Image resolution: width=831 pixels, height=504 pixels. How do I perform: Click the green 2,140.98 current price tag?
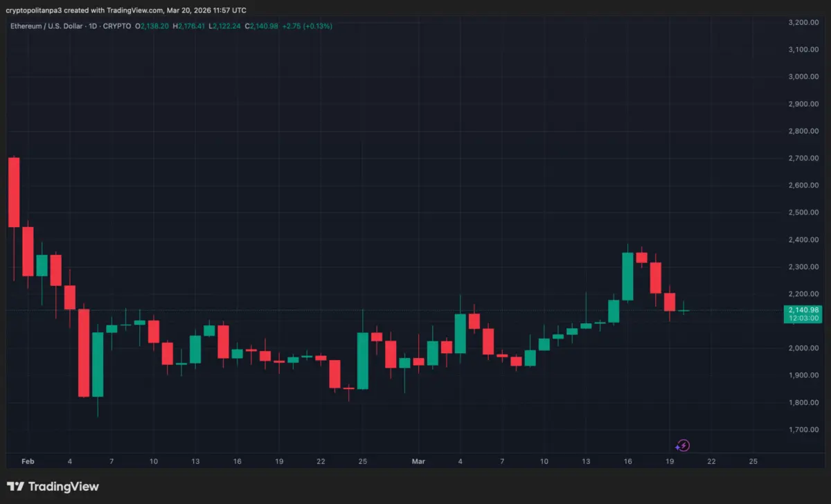pyautogui.click(x=803, y=309)
